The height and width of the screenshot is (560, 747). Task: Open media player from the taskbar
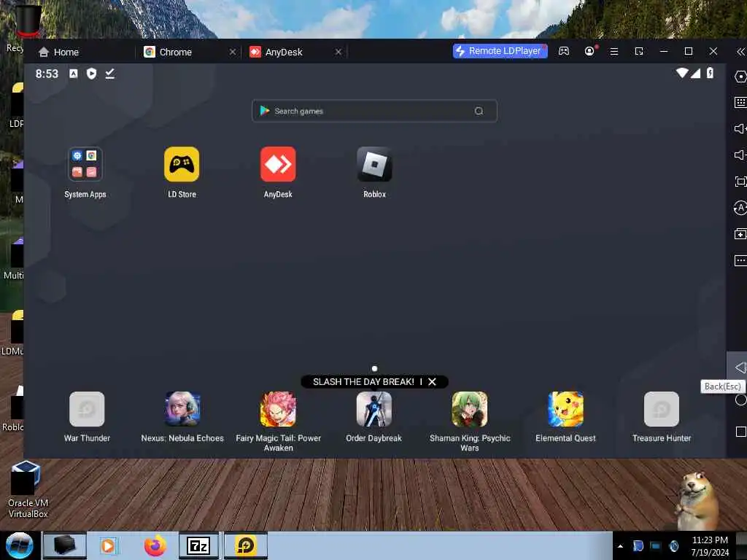(x=109, y=545)
